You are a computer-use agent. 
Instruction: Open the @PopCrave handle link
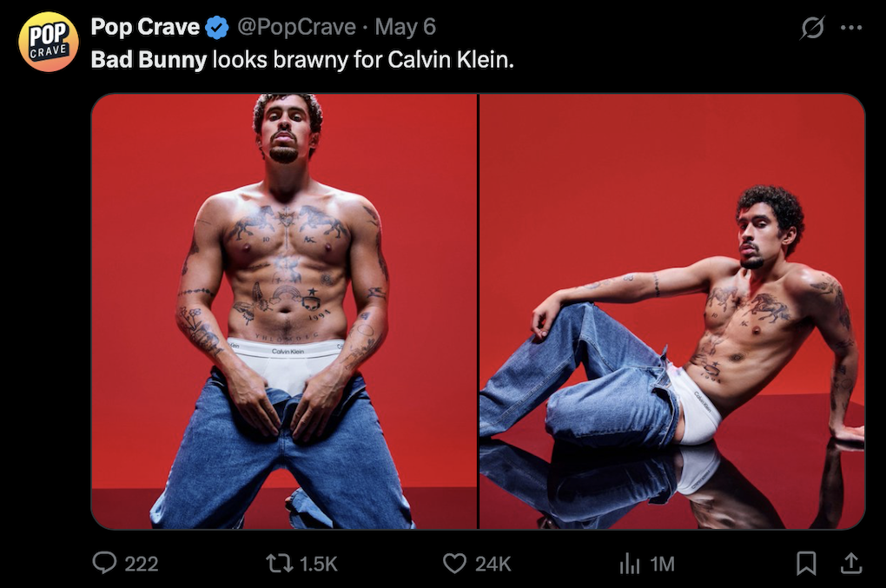(x=295, y=28)
